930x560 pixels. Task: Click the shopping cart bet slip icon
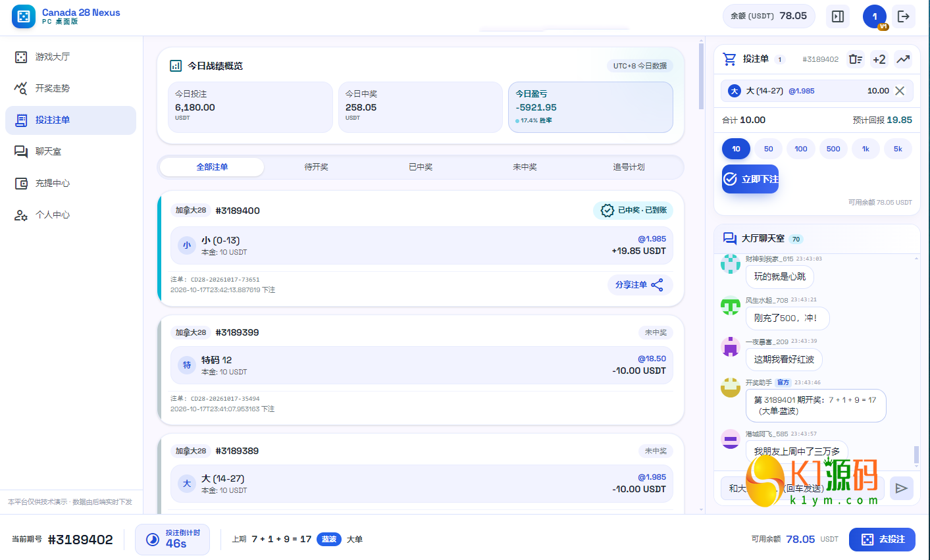click(x=729, y=59)
